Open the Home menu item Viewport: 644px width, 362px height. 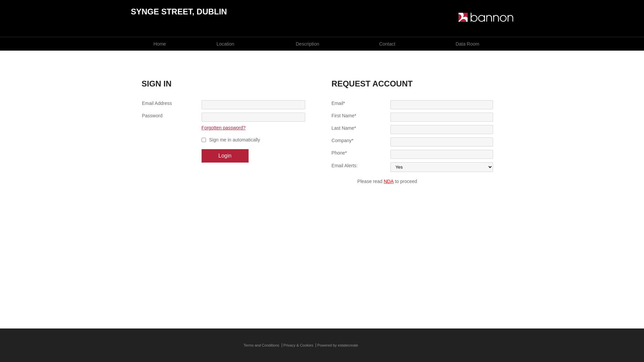point(160,44)
